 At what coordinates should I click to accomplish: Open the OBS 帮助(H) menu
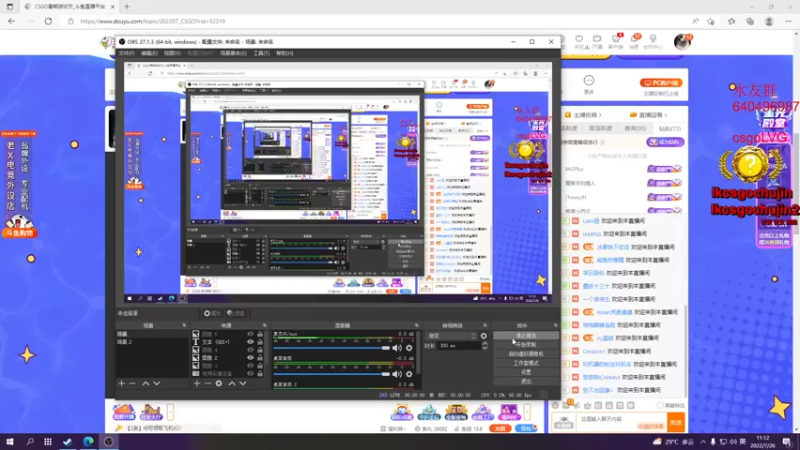tap(285, 53)
